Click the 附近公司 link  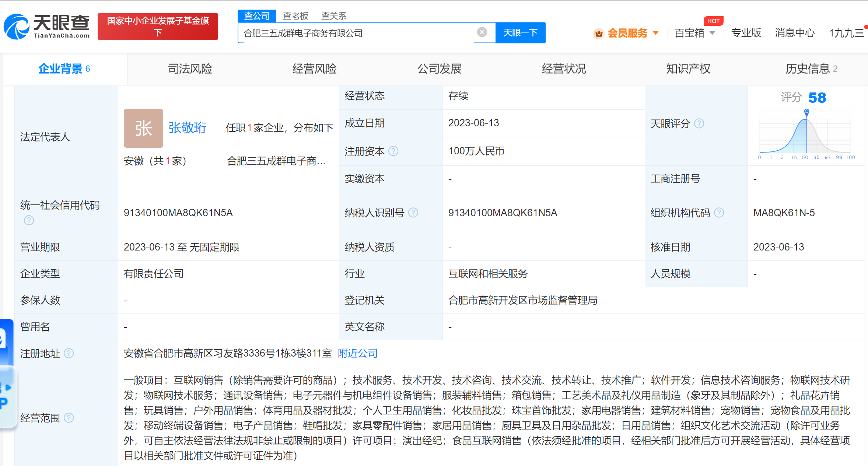tap(358, 353)
